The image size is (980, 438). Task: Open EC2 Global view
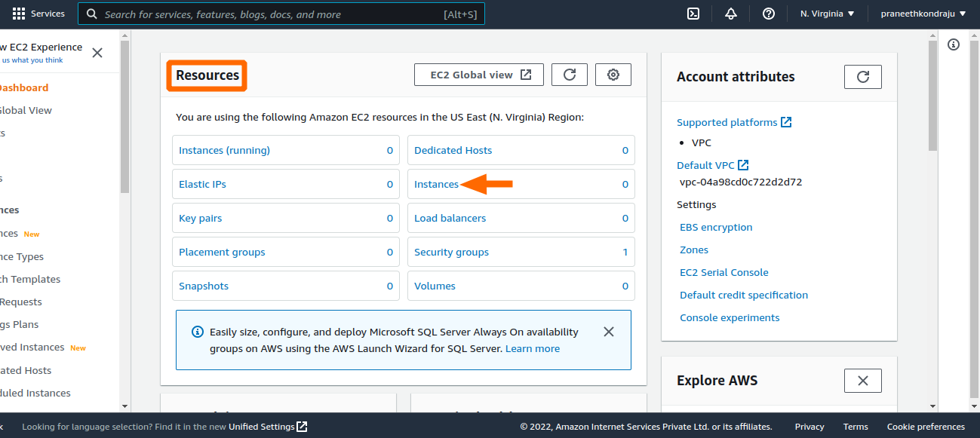click(x=479, y=75)
